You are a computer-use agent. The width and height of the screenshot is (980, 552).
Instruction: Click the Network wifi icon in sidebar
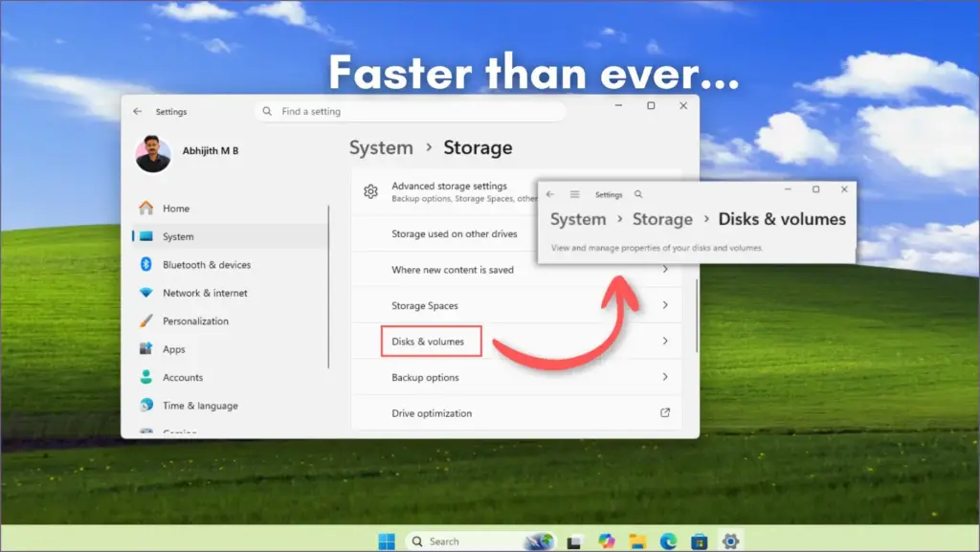click(x=146, y=292)
